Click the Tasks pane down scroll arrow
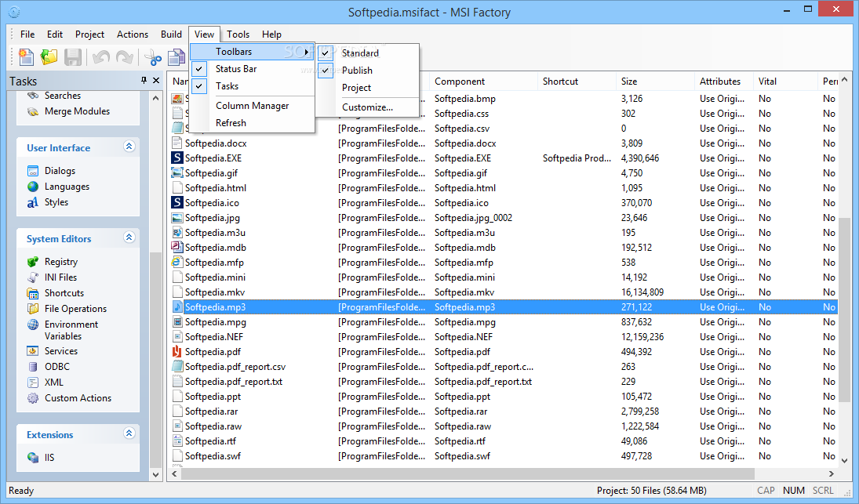Image resolution: width=859 pixels, height=504 pixels. [156, 474]
